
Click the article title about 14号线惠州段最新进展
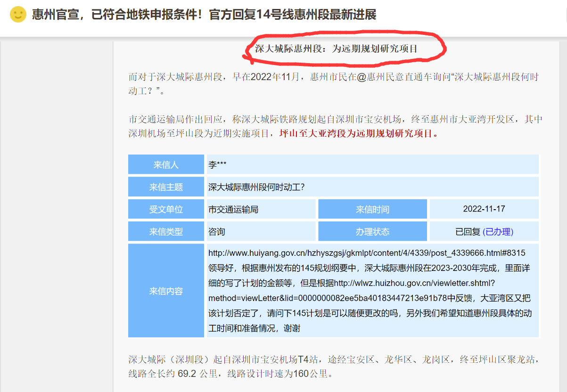tap(204, 15)
